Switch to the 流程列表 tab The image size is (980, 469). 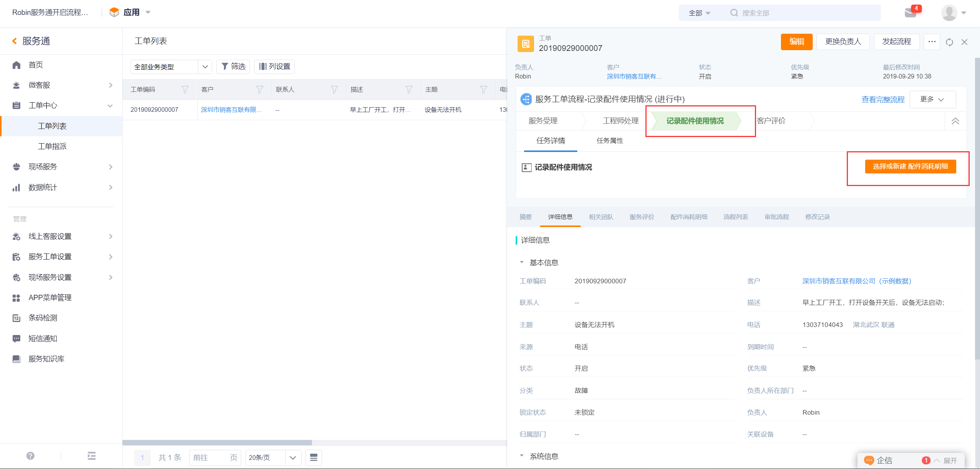pyautogui.click(x=736, y=217)
